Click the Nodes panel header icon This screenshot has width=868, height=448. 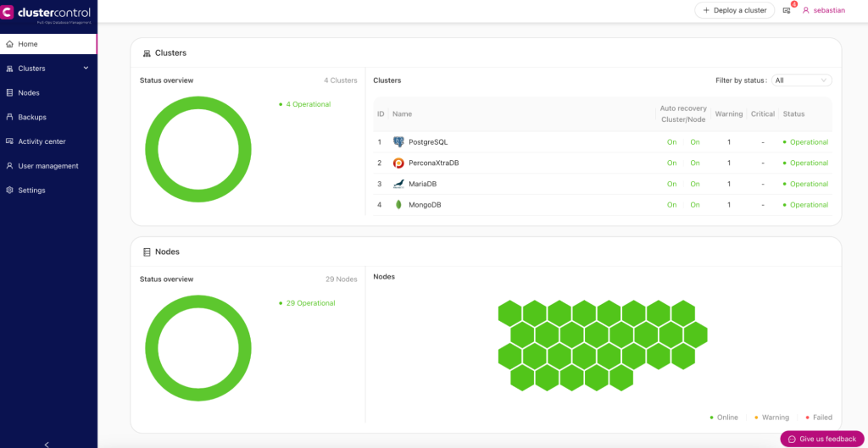pos(147,252)
